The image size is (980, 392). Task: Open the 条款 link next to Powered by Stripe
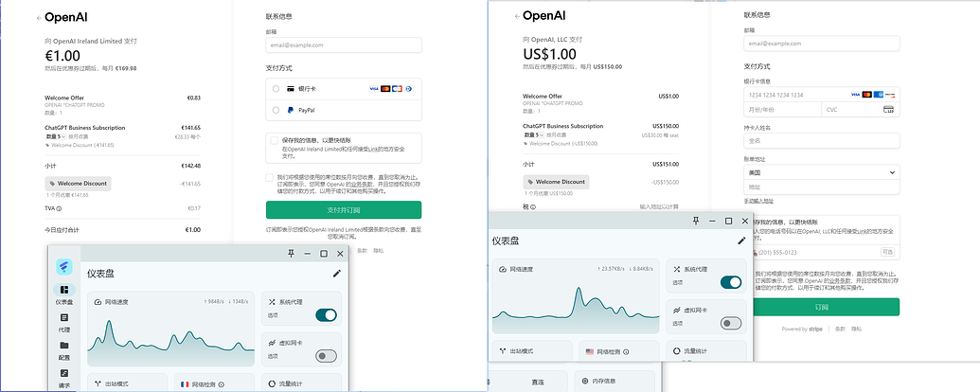coord(840,329)
